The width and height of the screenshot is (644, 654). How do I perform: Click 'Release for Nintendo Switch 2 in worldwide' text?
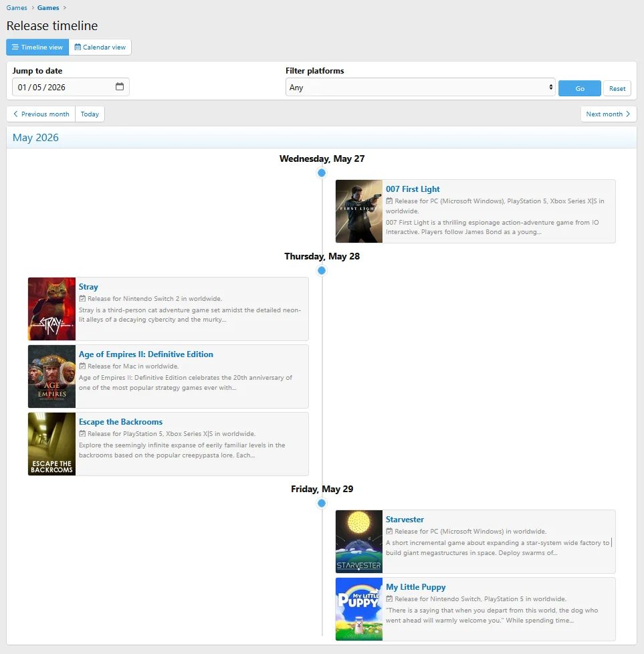tap(154, 299)
